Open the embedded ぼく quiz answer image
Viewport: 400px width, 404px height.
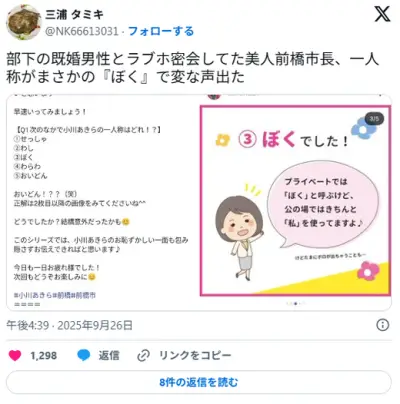pyautogui.click(x=295, y=201)
